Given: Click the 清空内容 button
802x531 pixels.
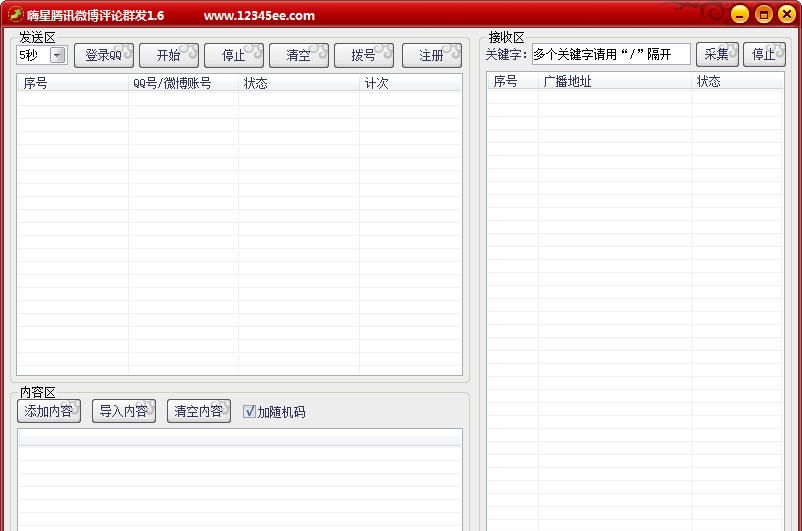Looking at the screenshot, I should tap(199, 411).
